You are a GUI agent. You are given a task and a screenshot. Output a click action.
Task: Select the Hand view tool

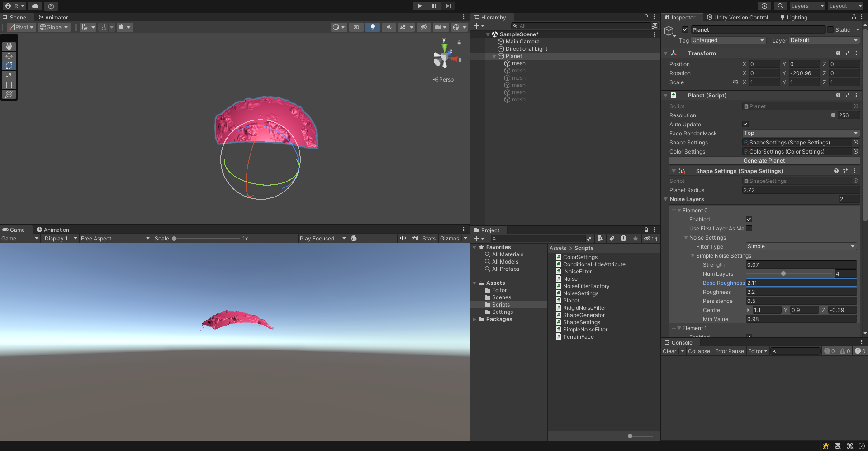pos(9,47)
